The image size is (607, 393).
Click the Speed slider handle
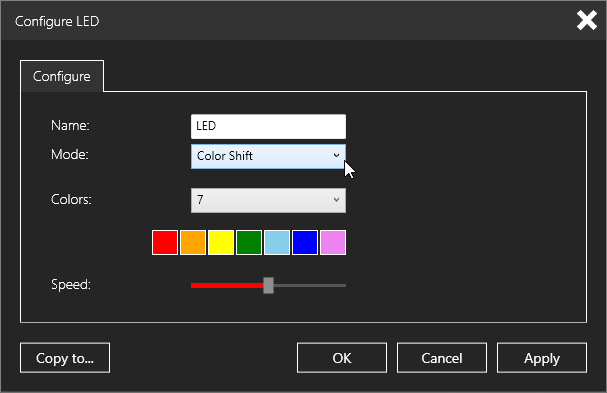[x=268, y=285]
